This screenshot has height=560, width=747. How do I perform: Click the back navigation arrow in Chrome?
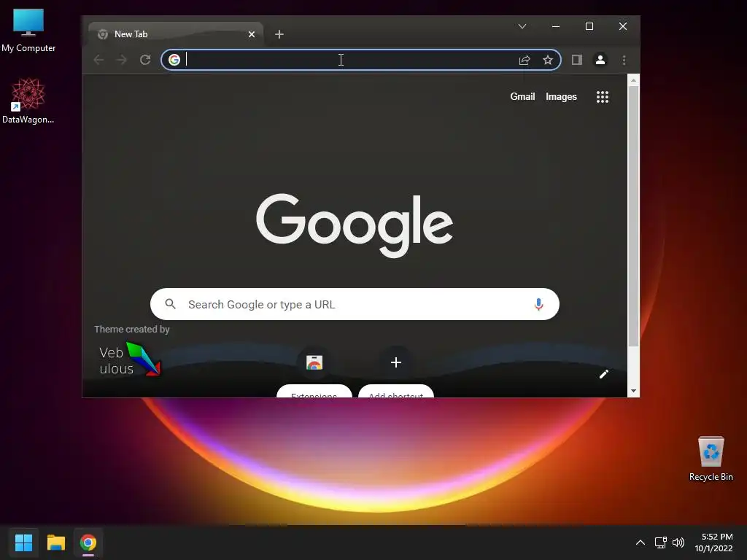coord(98,60)
